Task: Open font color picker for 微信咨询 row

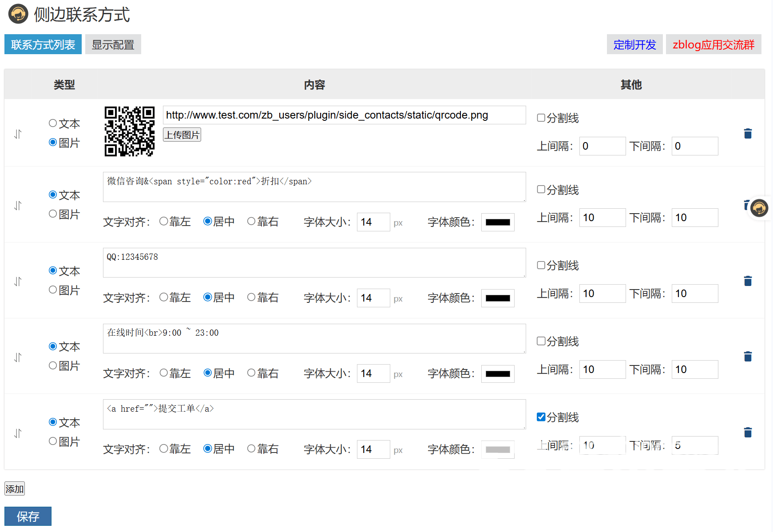Action: (x=498, y=222)
